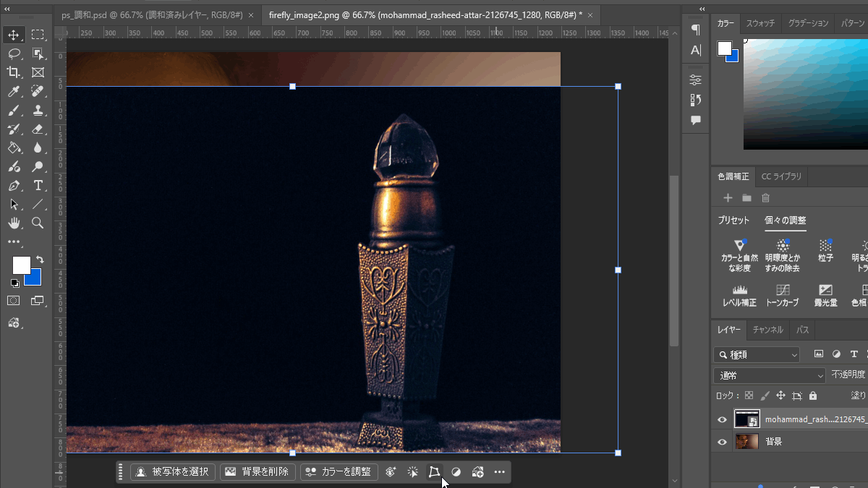Toggle Quick Mask mode in the toolbar
Viewport: 868px width, 488px height.
[13, 300]
